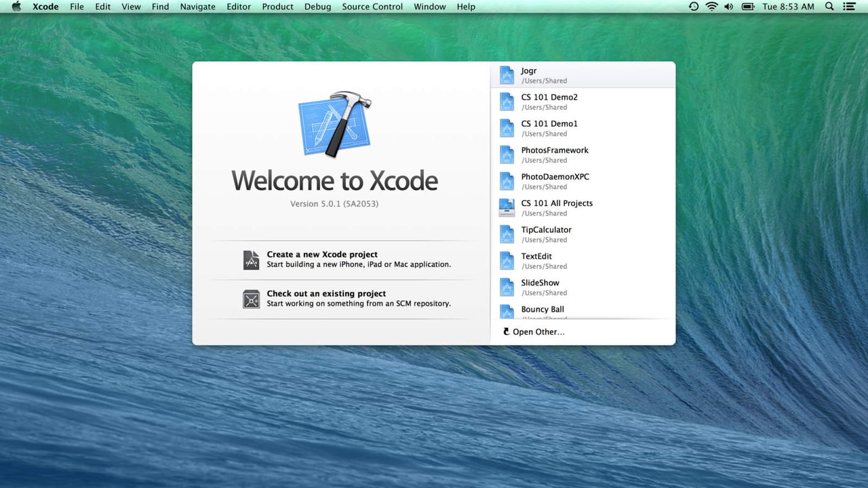Select PhotosFramework project name
Image resolution: width=868 pixels, height=488 pixels.
[x=555, y=150]
